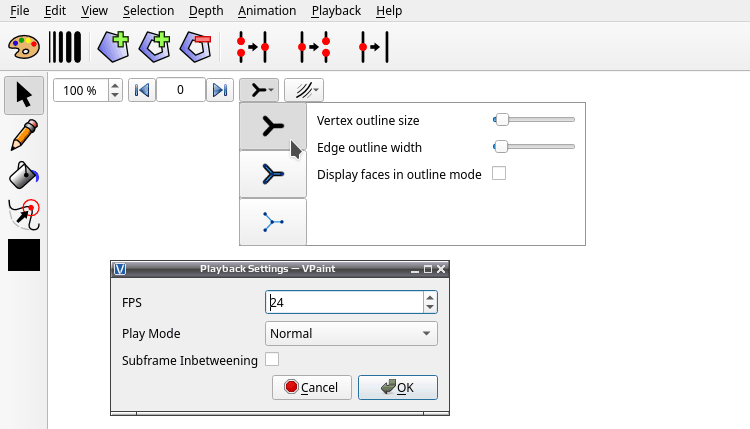The width and height of the screenshot is (750, 429).
Task: Go to previous frame button
Action: [x=142, y=90]
